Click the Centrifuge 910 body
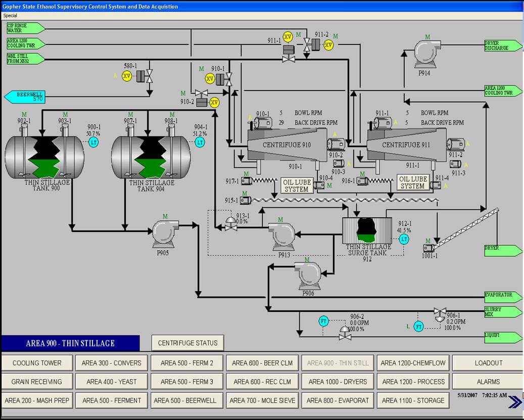 point(287,145)
